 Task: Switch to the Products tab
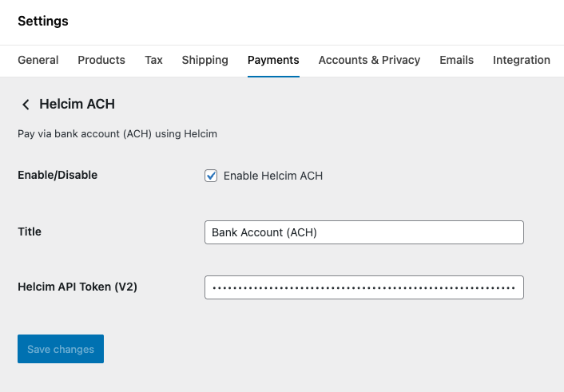[x=101, y=60]
